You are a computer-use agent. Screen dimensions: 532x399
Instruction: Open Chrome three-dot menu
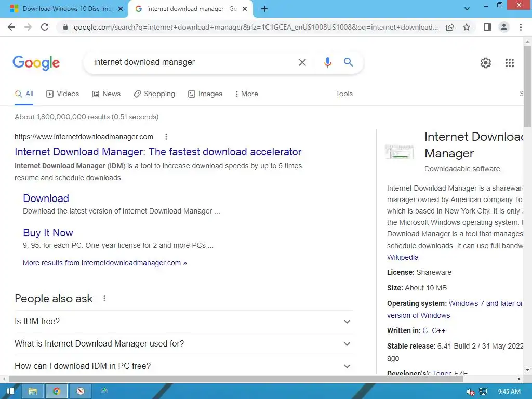tap(521, 27)
